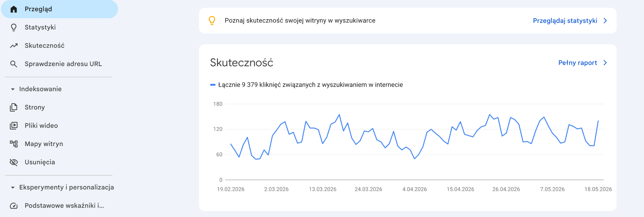Screen dimensions: 644x217
Task: Open the Pełny raport link
Action: pyautogui.click(x=578, y=63)
